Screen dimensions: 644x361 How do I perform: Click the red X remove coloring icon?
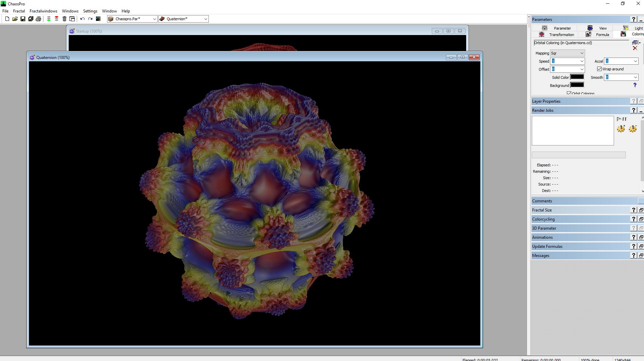(x=635, y=48)
